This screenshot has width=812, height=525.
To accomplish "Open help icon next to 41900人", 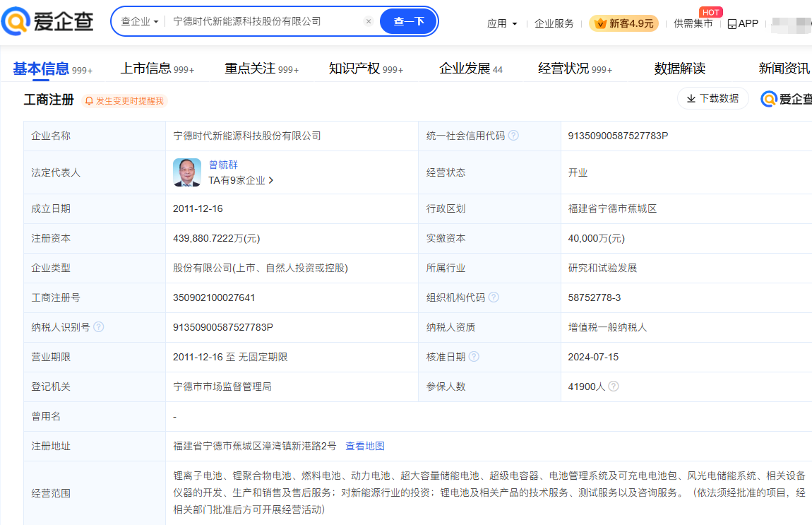I will pos(613,386).
